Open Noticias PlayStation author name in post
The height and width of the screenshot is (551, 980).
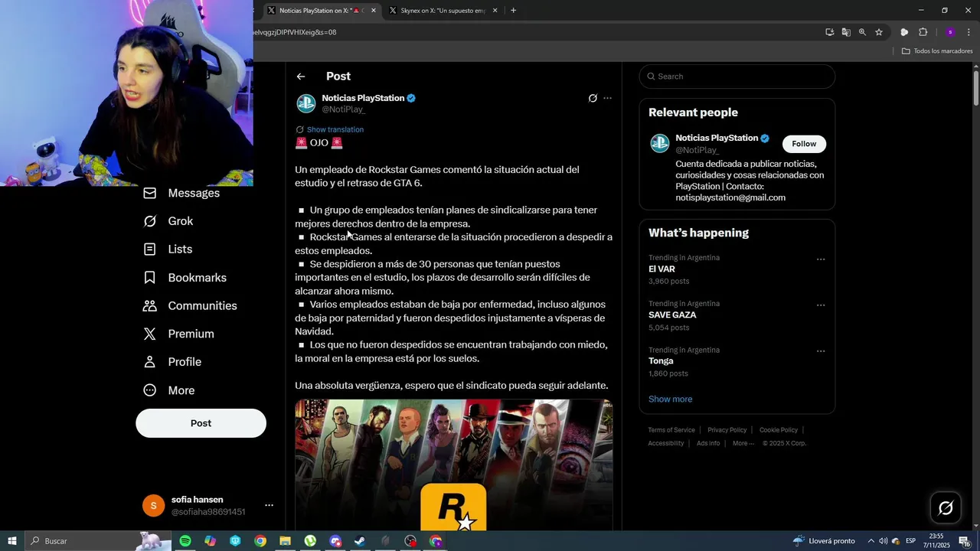pyautogui.click(x=363, y=98)
